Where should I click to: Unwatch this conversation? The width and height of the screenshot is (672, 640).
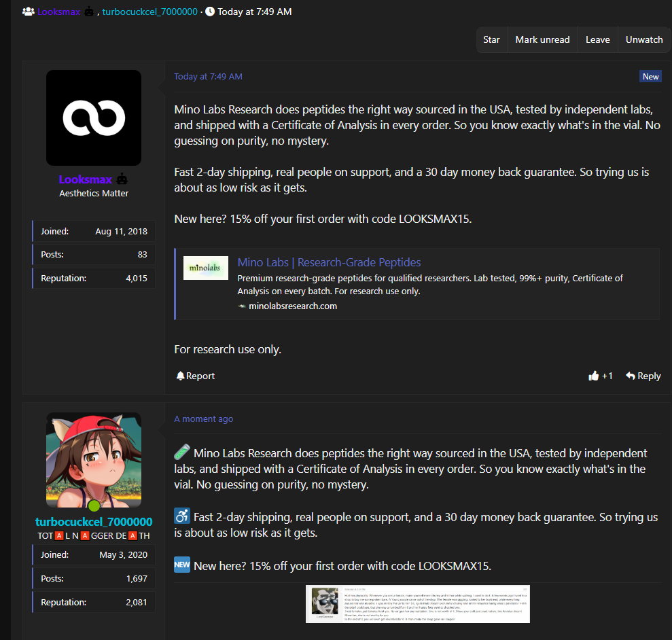(643, 39)
